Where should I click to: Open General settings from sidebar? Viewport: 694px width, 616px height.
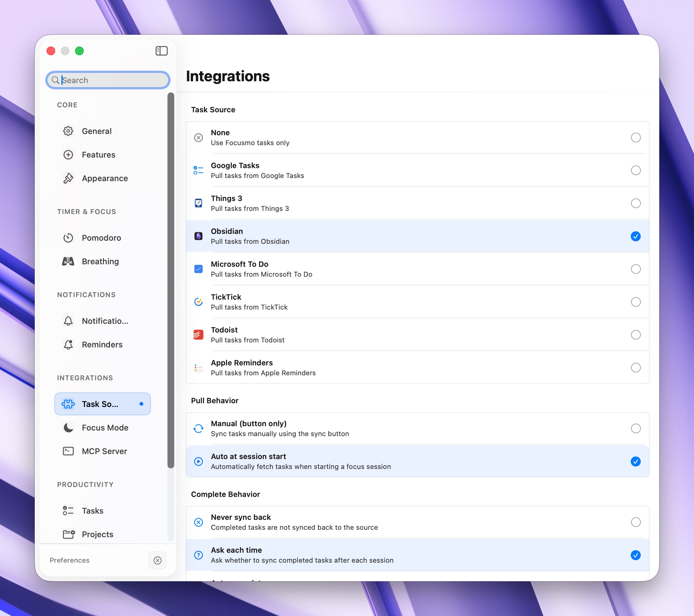[96, 131]
